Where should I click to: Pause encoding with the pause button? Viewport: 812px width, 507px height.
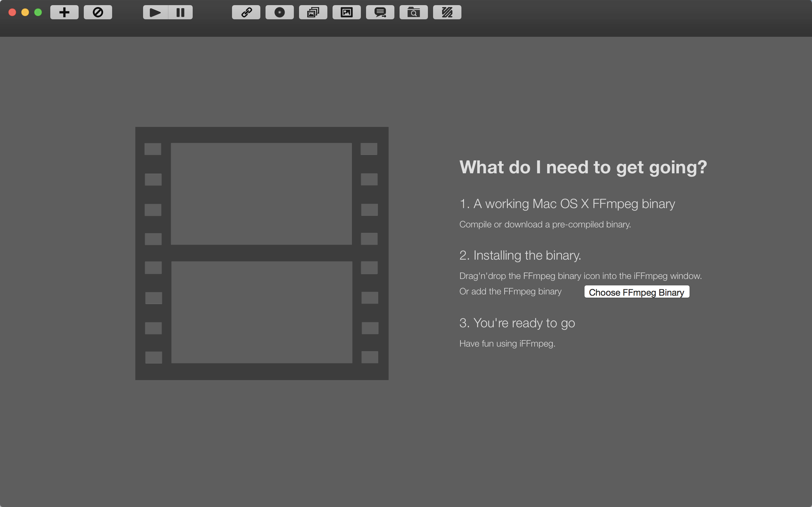[180, 13]
